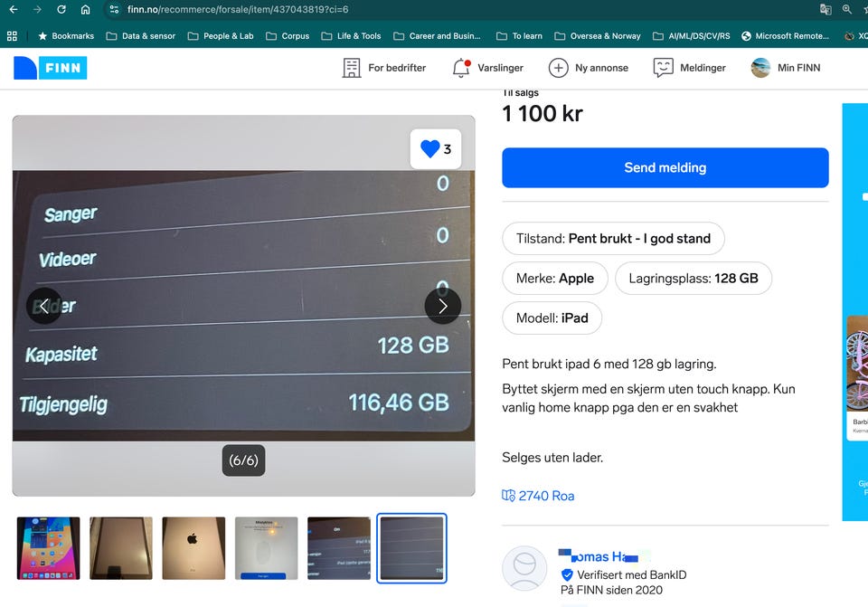Open Min FINN profile avatar
This screenshot has width=868, height=607.
(x=785, y=68)
